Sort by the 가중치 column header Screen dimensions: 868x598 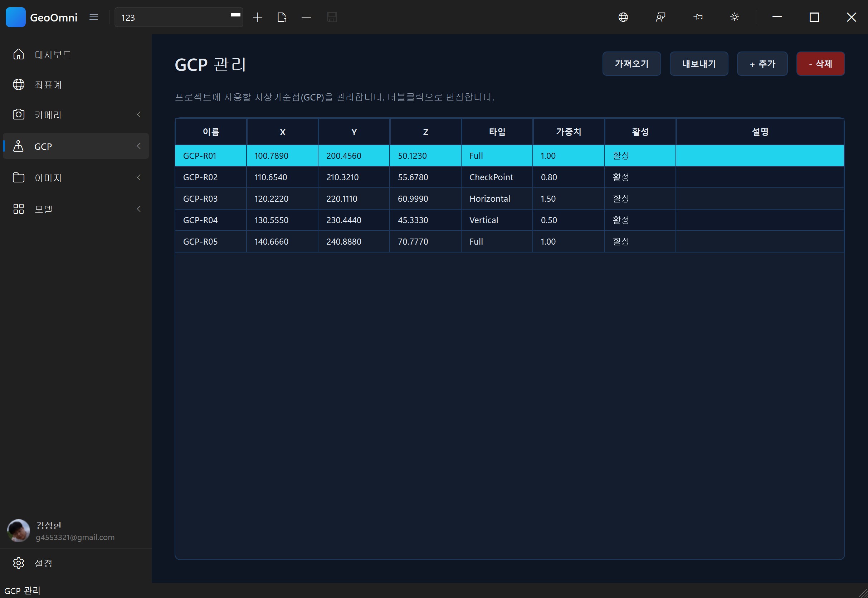(x=569, y=132)
